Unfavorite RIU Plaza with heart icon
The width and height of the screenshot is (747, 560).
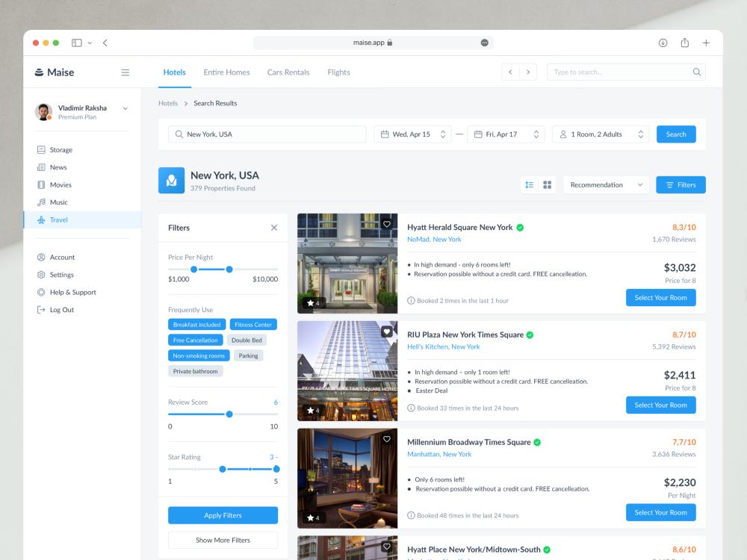click(x=387, y=332)
